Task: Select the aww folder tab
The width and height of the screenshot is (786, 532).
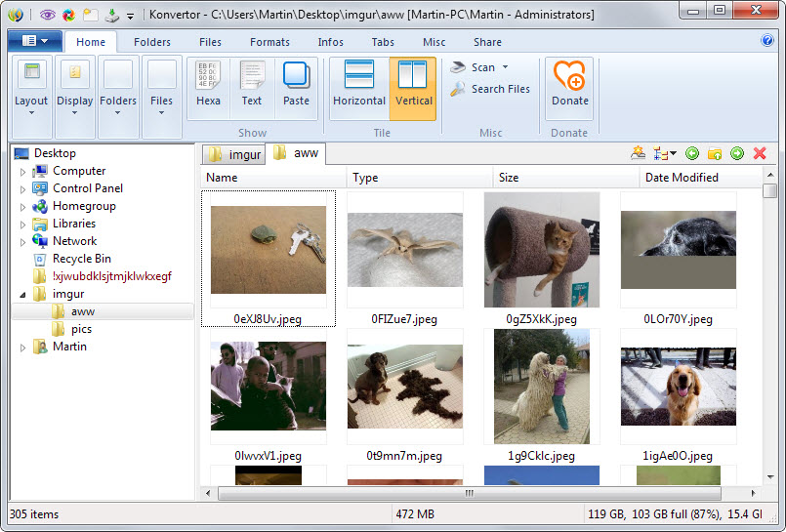Action: pos(296,153)
